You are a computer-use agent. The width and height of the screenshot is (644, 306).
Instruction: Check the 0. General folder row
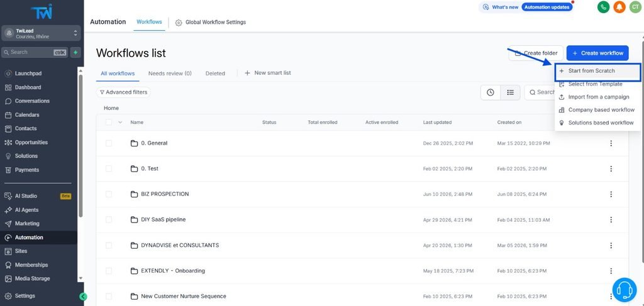[108, 143]
